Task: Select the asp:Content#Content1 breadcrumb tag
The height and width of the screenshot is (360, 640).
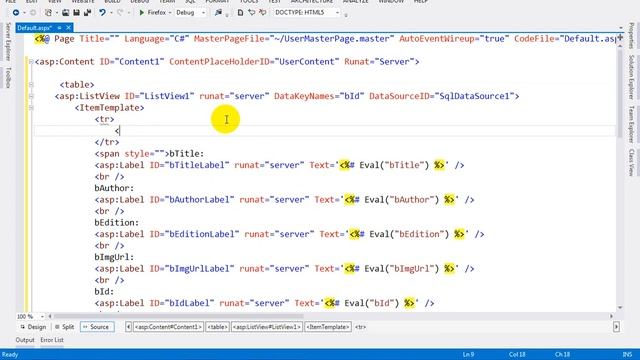Action: click(168, 327)
